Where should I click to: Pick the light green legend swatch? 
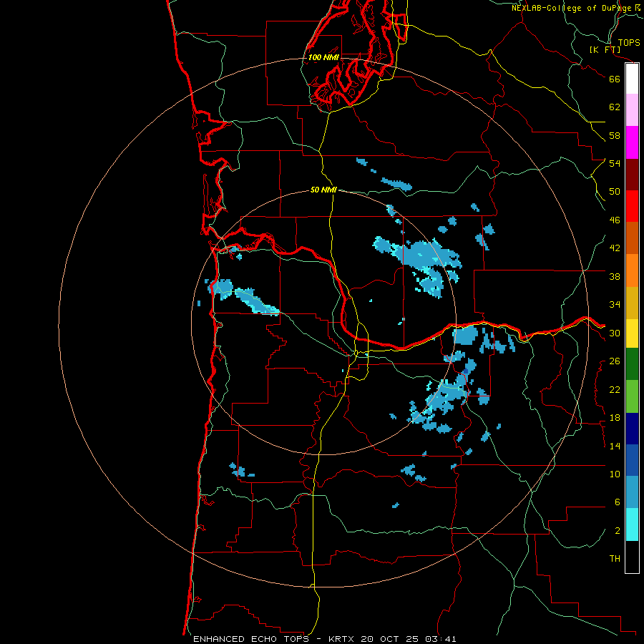click(632, 396)
